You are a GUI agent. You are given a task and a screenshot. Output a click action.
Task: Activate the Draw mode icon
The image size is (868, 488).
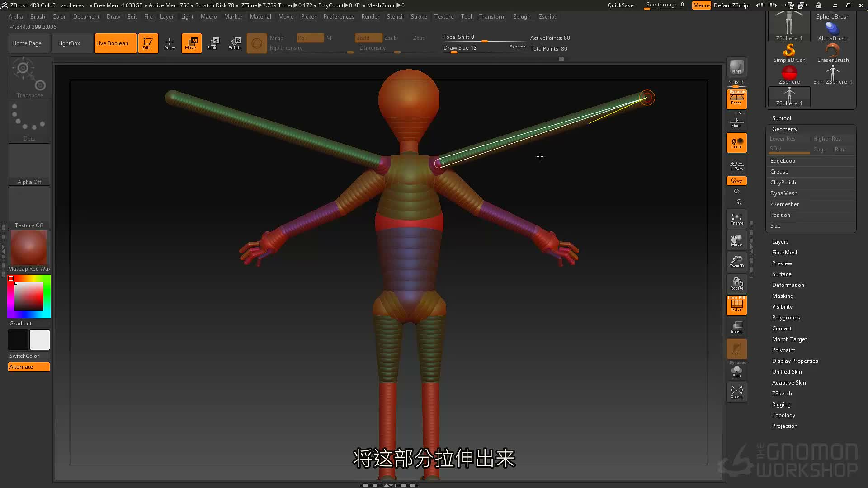click(x=170, y=43)
